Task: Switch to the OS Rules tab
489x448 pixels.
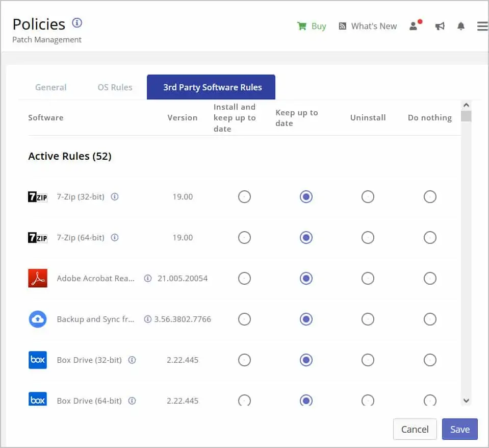Action: [x=115, y=87]
